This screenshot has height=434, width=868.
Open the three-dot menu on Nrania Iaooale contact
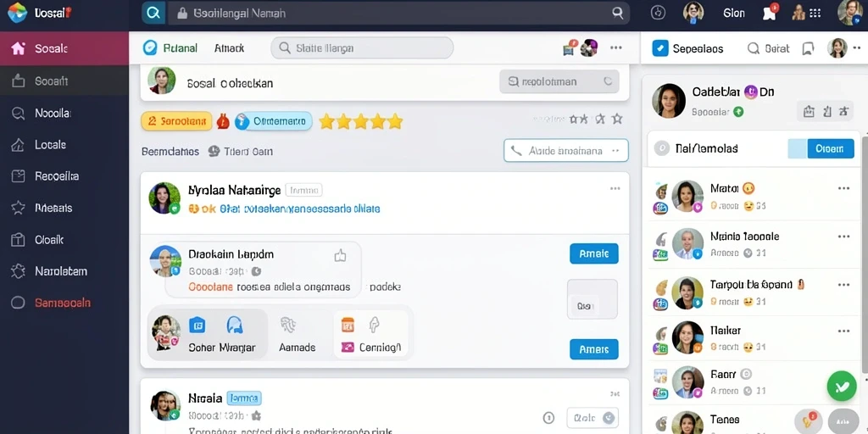click(x=843, y=237)
